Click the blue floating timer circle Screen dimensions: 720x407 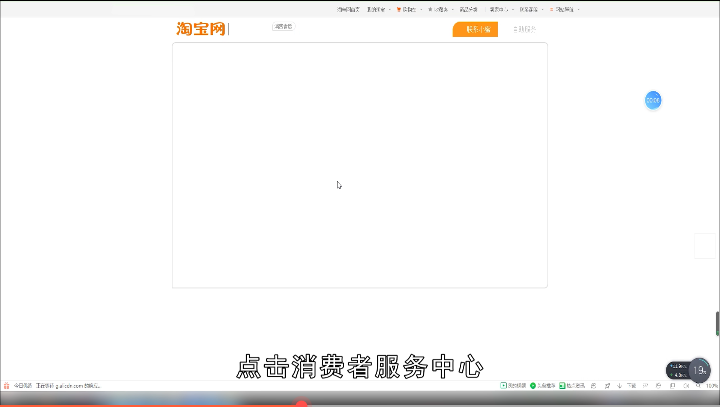coord(653,100)
